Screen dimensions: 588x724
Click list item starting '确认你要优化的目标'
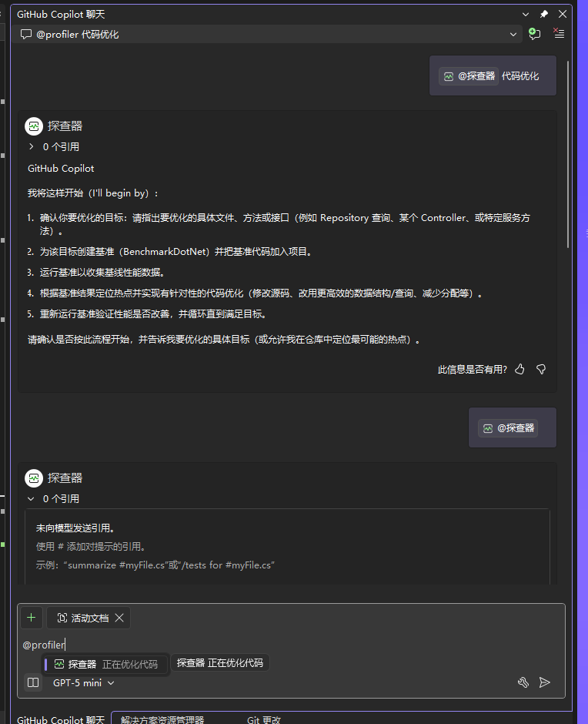click(285, 223)
